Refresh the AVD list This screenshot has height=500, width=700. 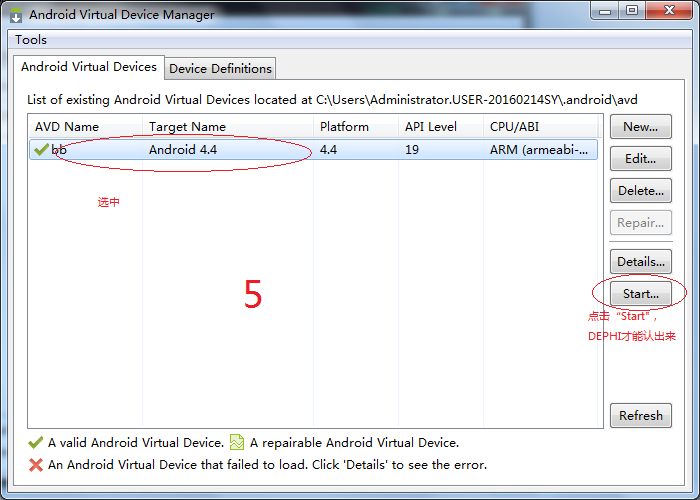[x=640, y=416]
